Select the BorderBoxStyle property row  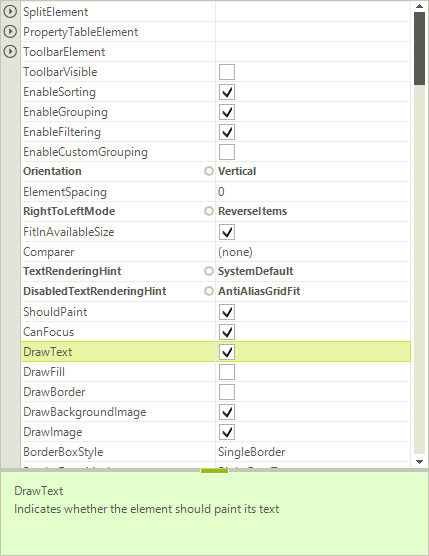216,452
